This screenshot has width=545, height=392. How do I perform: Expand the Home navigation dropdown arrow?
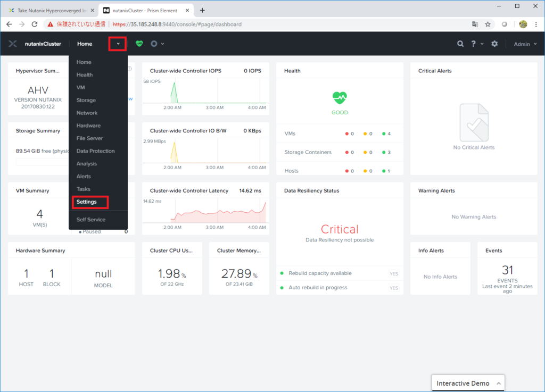(x=118, y=44)
